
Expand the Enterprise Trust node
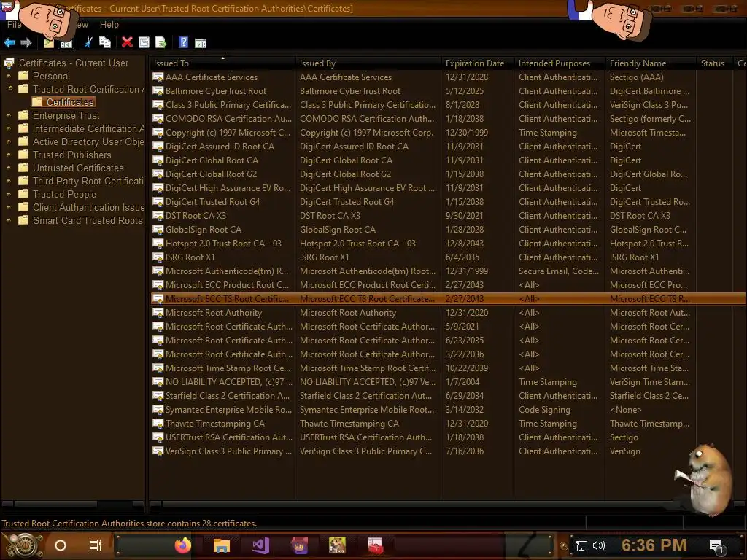(9, 116)
